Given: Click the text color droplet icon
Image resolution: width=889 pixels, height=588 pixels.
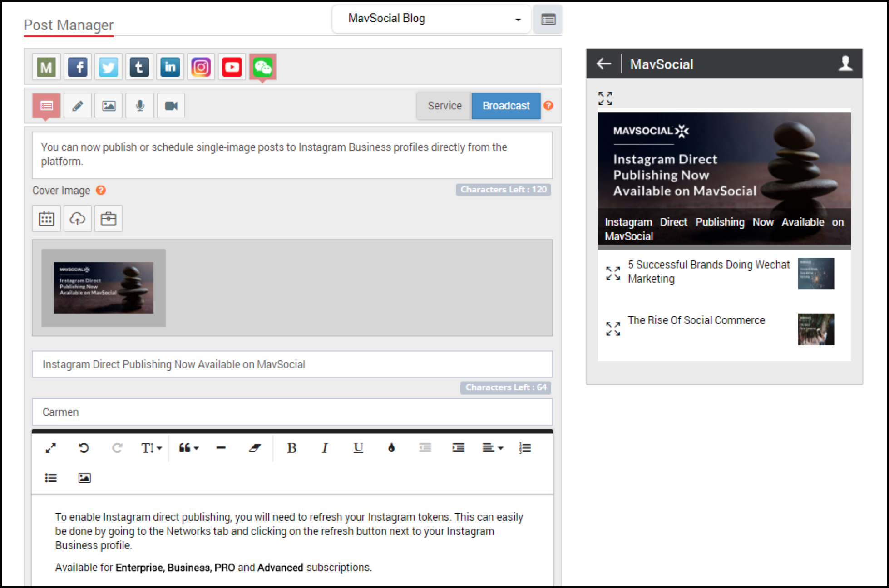Looking at the screenshot, I should click(x=391, y=448).
